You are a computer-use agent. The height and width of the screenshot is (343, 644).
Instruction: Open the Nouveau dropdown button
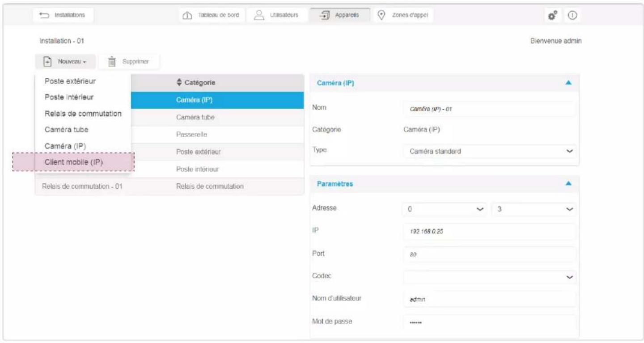click(x=65, y=62)
